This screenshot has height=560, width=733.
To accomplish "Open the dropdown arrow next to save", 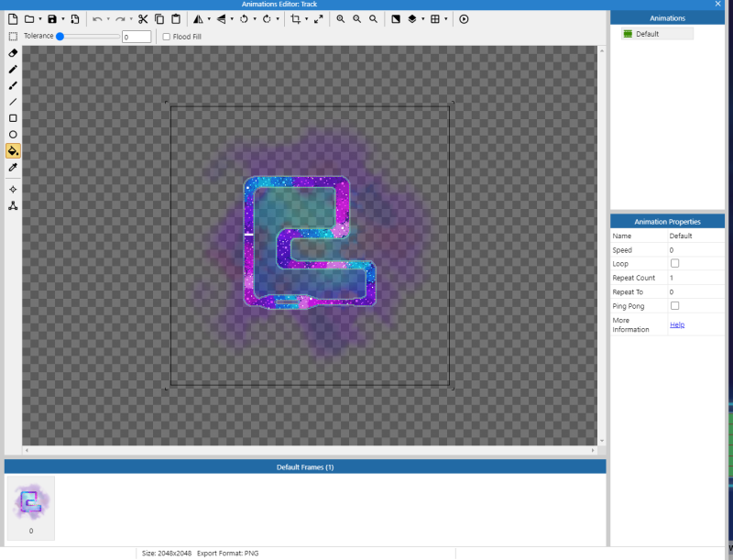I will tap(63, 19).
